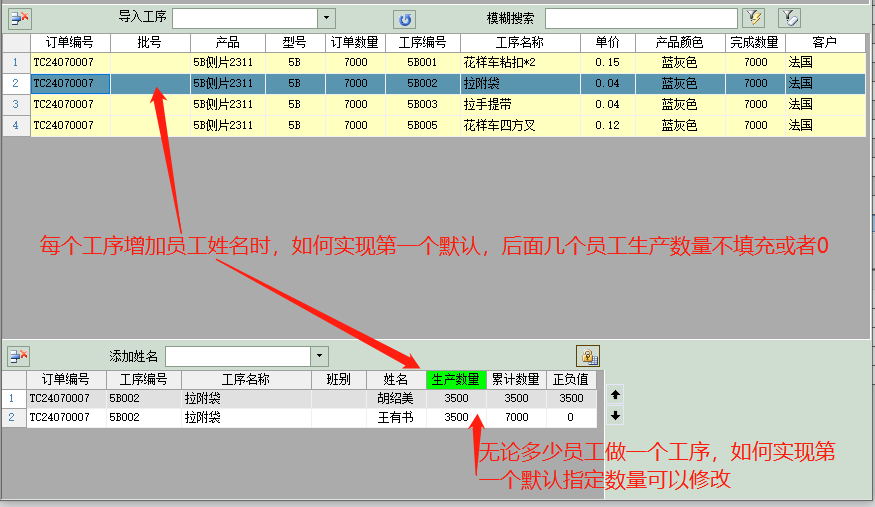This screenshot has height=507, width=875.
Task: Move row up with the up arrow
Action: point(615,395)
